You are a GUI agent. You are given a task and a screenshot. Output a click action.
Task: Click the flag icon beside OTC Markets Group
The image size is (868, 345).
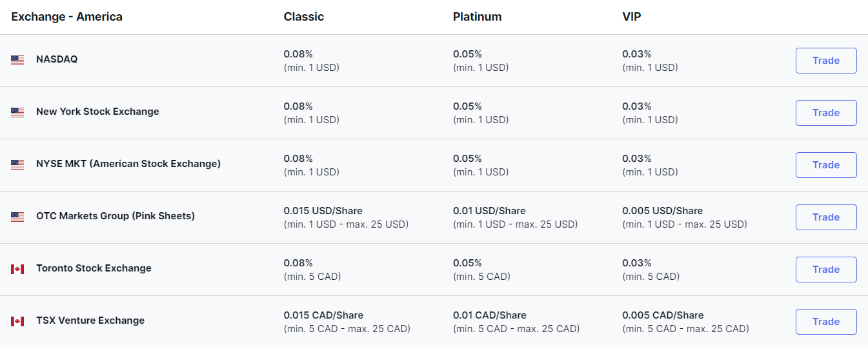coord(17,217)
